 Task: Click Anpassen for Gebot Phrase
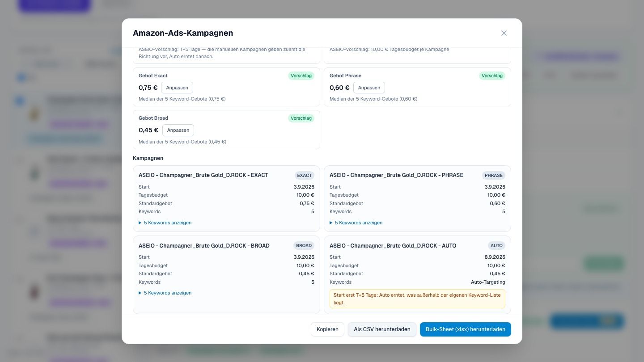(x=369, y=88)
